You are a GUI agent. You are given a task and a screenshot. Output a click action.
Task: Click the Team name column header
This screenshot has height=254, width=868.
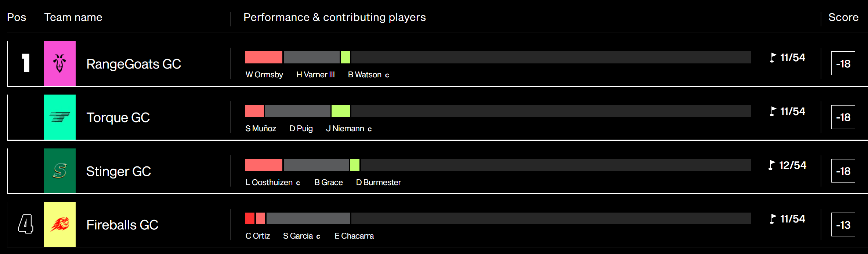click(x=73, y=17)
